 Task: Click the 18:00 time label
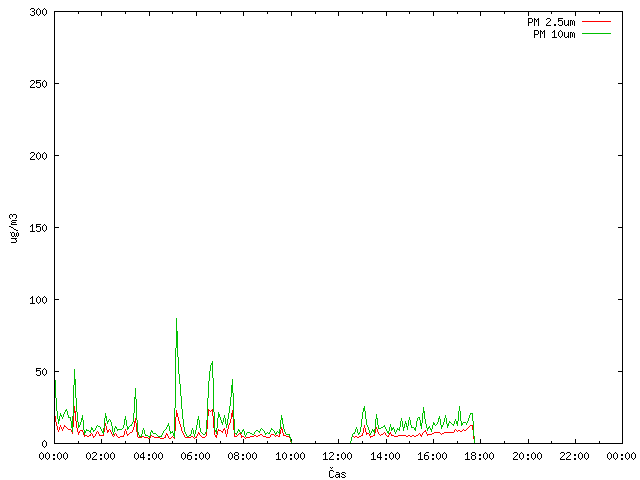click(480, 456)
